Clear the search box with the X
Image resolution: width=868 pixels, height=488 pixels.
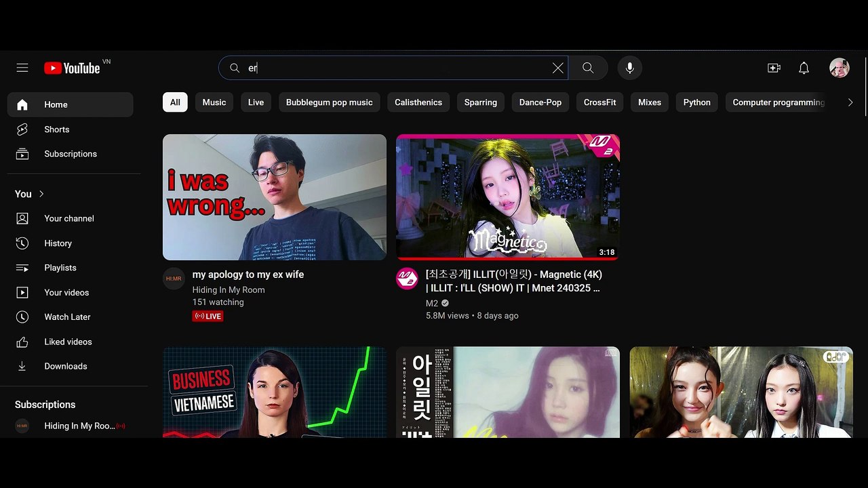pos(557,68)
